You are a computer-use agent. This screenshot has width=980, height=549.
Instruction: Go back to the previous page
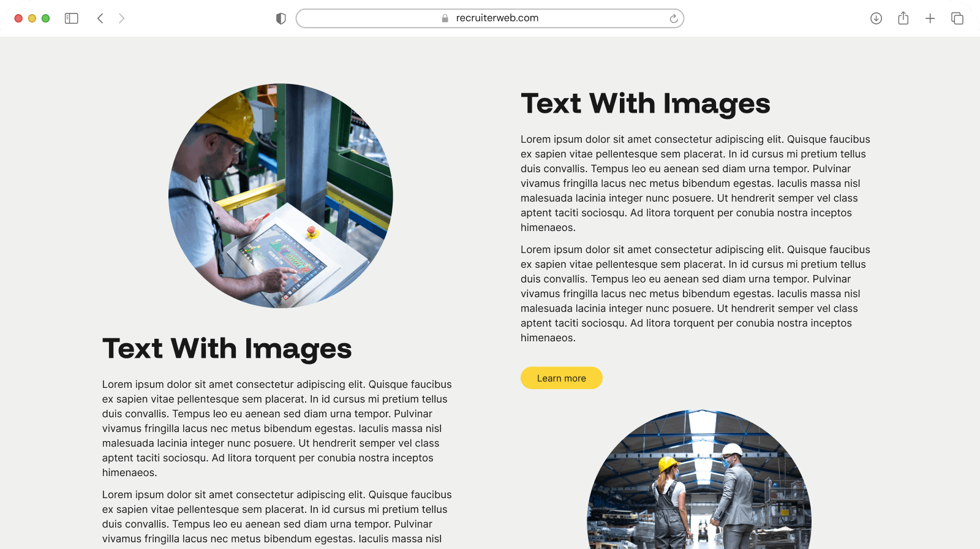tap(100, 18)
